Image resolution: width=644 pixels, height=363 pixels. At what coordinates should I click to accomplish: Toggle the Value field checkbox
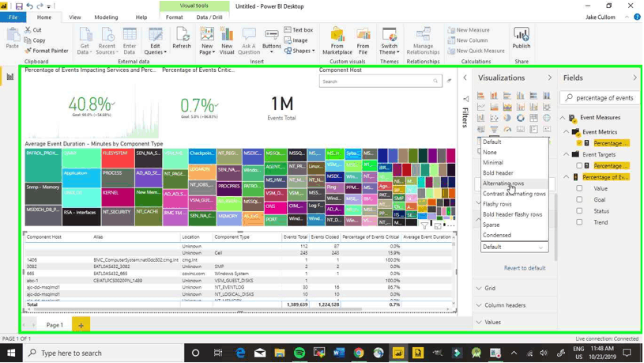point(579,188)
